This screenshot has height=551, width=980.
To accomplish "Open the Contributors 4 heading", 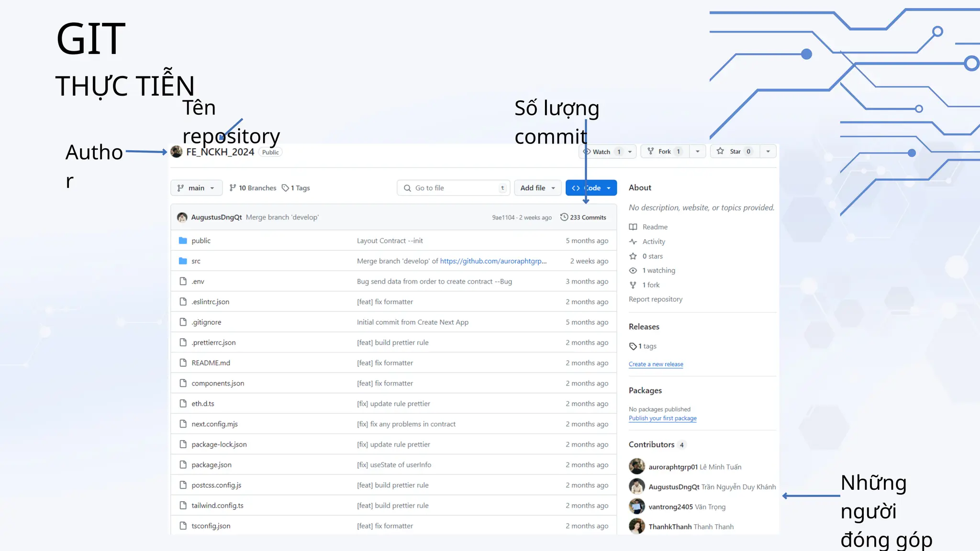I will (x=657, y=444).
